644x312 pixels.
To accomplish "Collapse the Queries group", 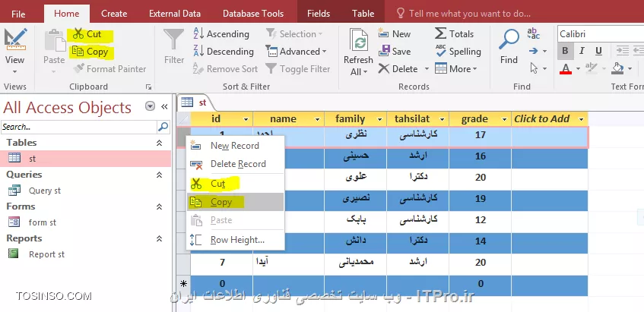I will point(160,175).
